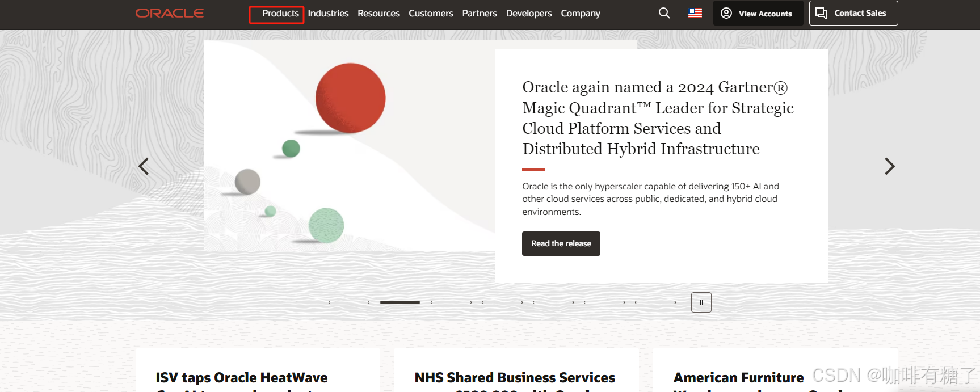The width and height of the screenshot is (980, 392).
Task: Click the Oracle logo
Action: pyautogui.click(x=170, y=13)
